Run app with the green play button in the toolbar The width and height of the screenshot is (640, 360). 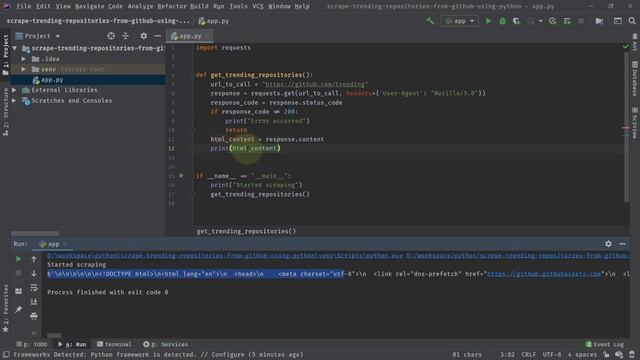(488, 21)
